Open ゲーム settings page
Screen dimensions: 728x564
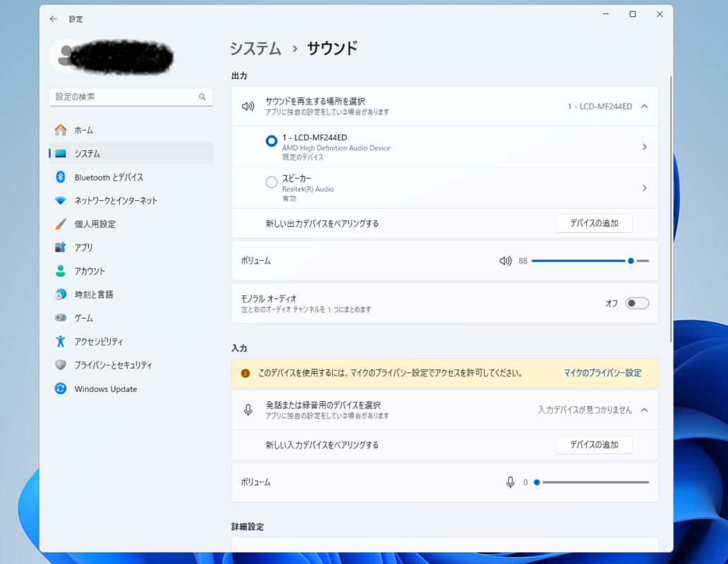coord(131,318)
